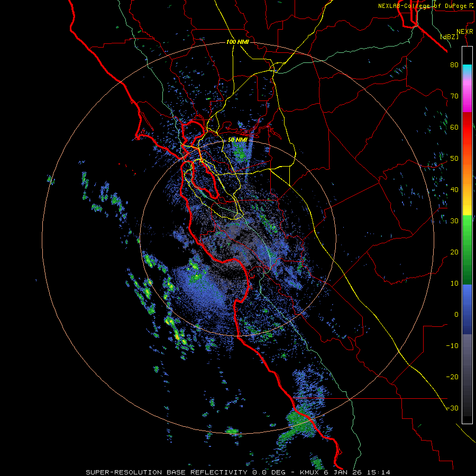
Task: Click the -10 value on dBZ scale
Action: pyautogui.click(x=452, y=346)
